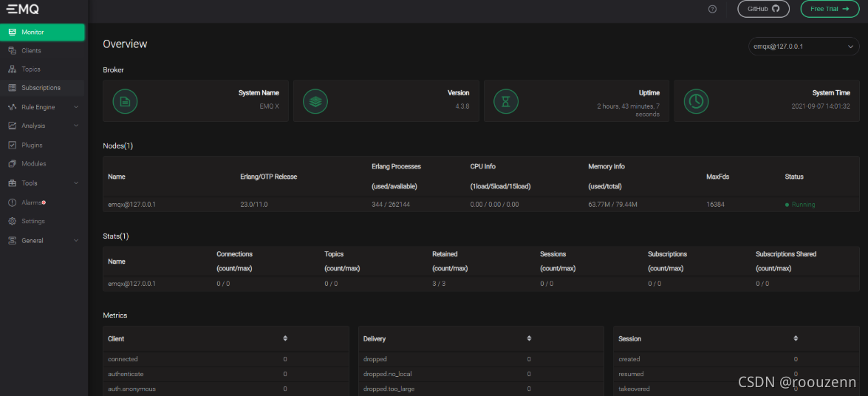Click the EMQ X system name value
The height and width of the screenshot is (396, 868).
coord(269,105)
